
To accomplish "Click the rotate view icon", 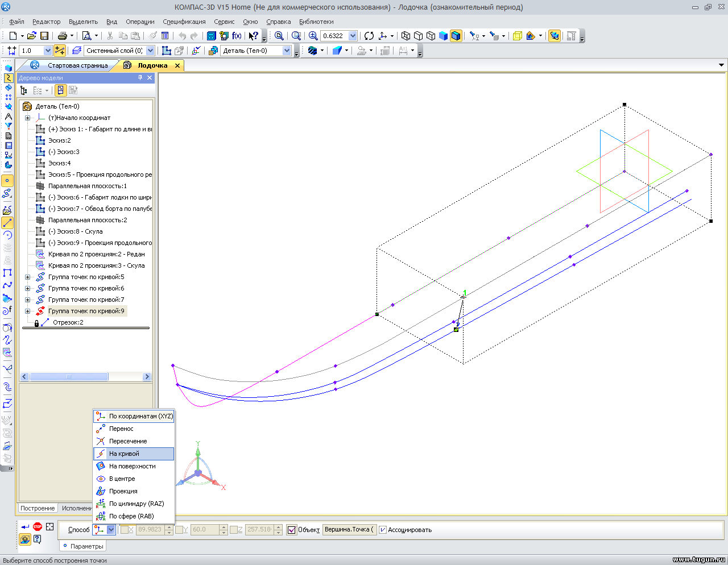I will [369, 36].
